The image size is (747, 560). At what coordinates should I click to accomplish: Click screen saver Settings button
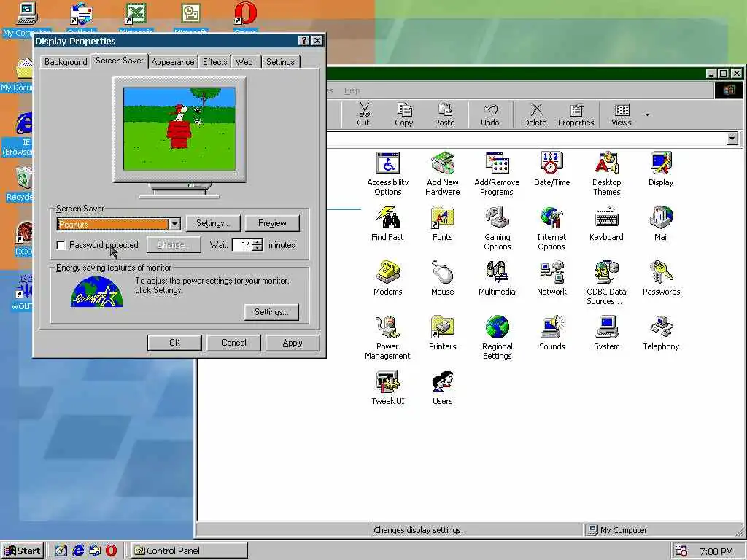212,223
